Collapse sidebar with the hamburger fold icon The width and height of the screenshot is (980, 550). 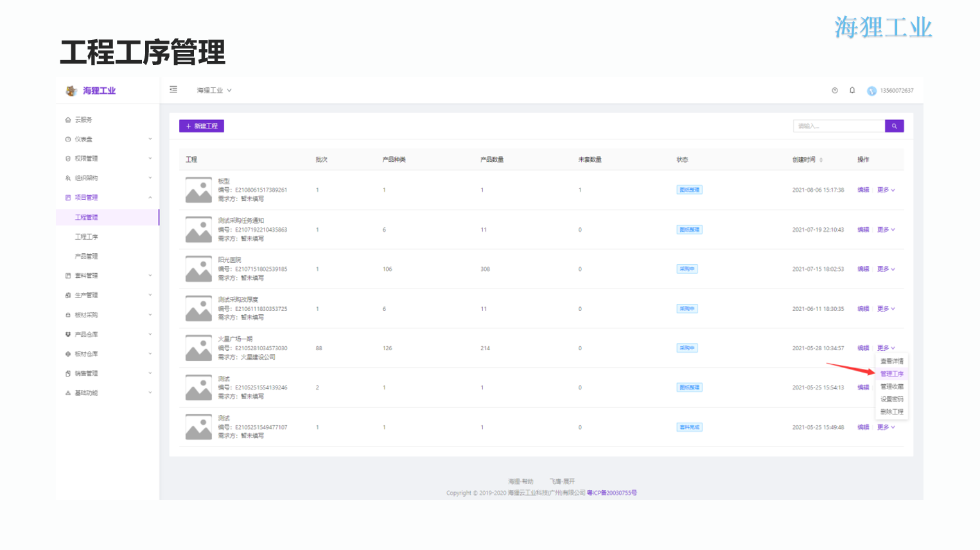[x=173, y=90]
